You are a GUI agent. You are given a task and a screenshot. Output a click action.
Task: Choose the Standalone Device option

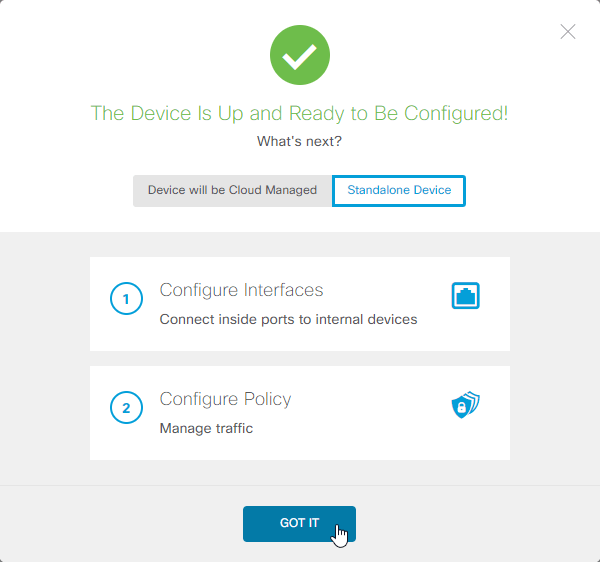pos(399,191)
